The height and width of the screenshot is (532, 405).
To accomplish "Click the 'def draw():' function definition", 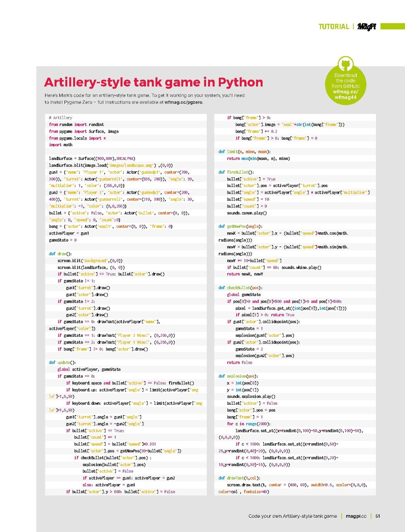I will [x=60, y=254].
